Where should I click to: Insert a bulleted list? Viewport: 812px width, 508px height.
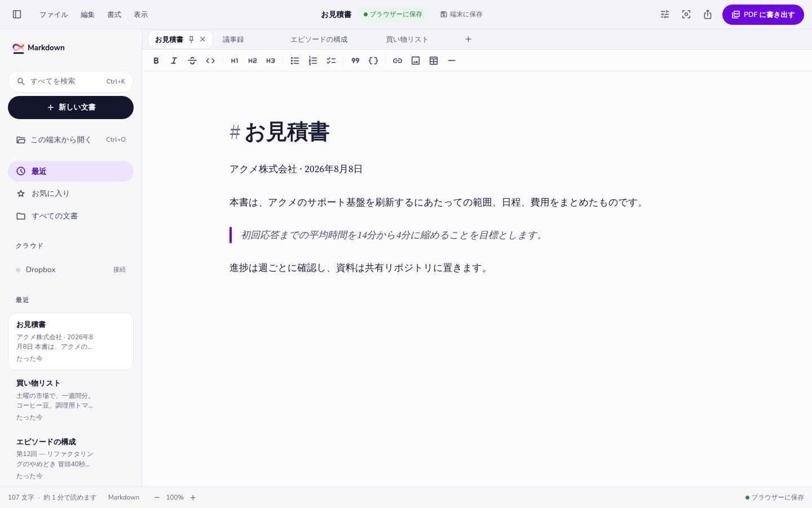295,61
